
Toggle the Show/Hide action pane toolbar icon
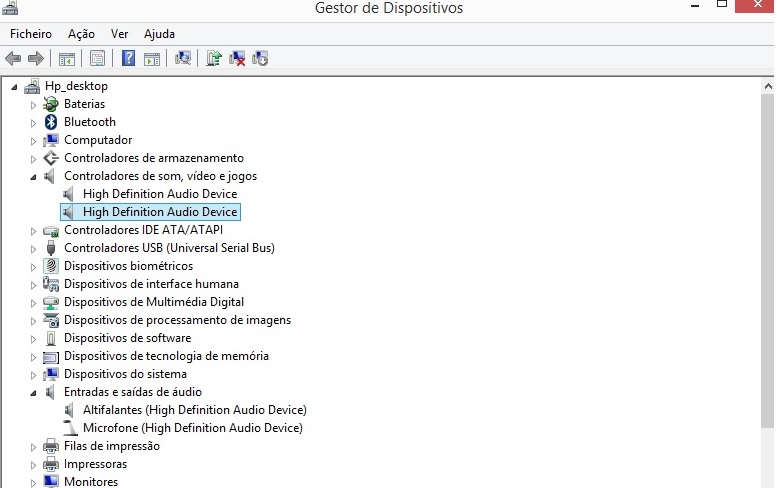(x=152, y=59)
